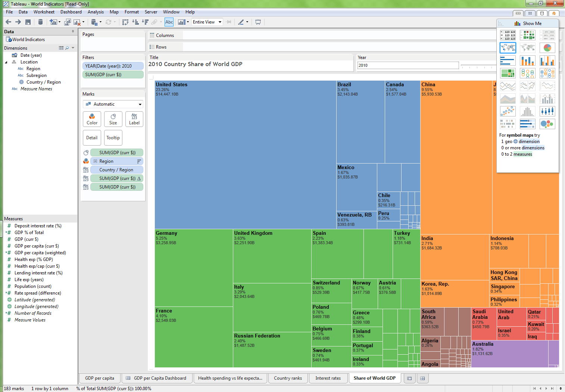Choose the pie chart in Show Me
Viewport: 565px width, 392px height.
click(x=547, y=48)
